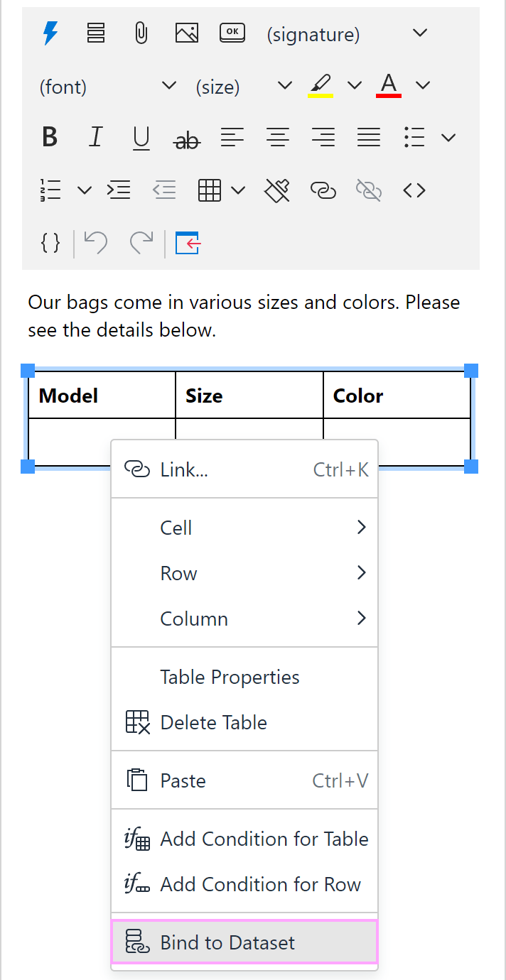This screenshot has width=506, height=980.
Task: Insert a hyperlink with link icon
Action: pyautogui.click(x=323, y=190)
